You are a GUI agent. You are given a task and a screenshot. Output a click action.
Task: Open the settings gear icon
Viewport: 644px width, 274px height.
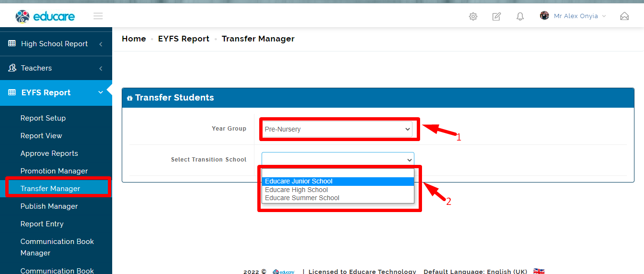(473, 17)
